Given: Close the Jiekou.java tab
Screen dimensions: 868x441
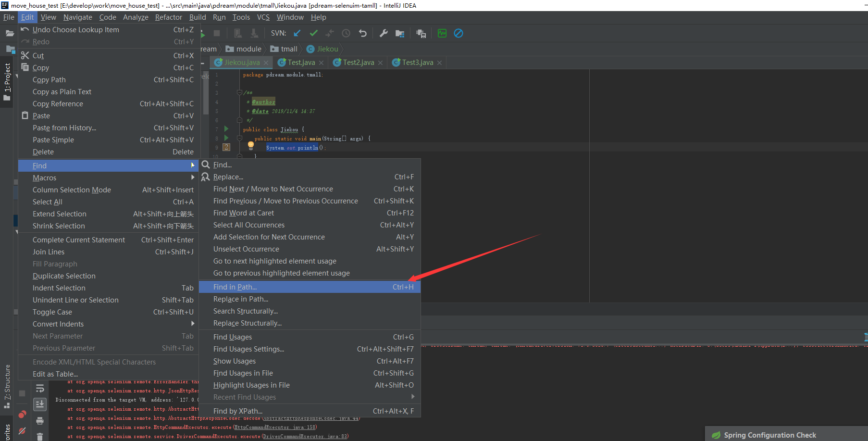Looking at the screenshot, I should (266, 63).
